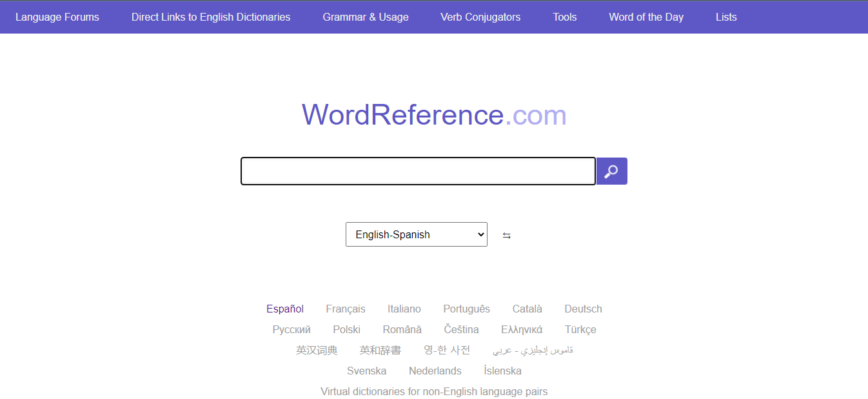Switch the site to Italiano

pyautogui.click(x=404, y=309)
